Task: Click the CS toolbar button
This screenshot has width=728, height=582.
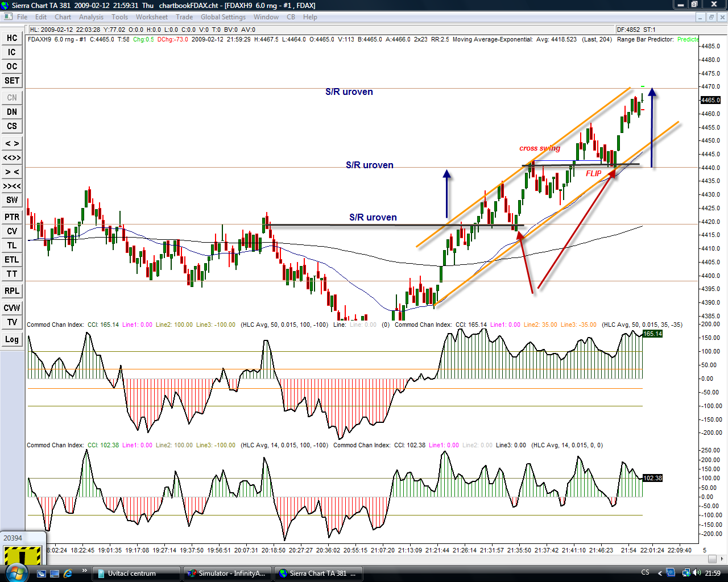Action: coord(12,126)
